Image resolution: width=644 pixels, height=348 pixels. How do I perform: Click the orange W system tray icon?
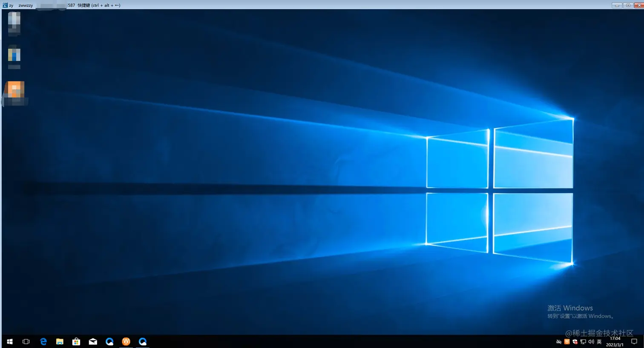click(567, 342)
